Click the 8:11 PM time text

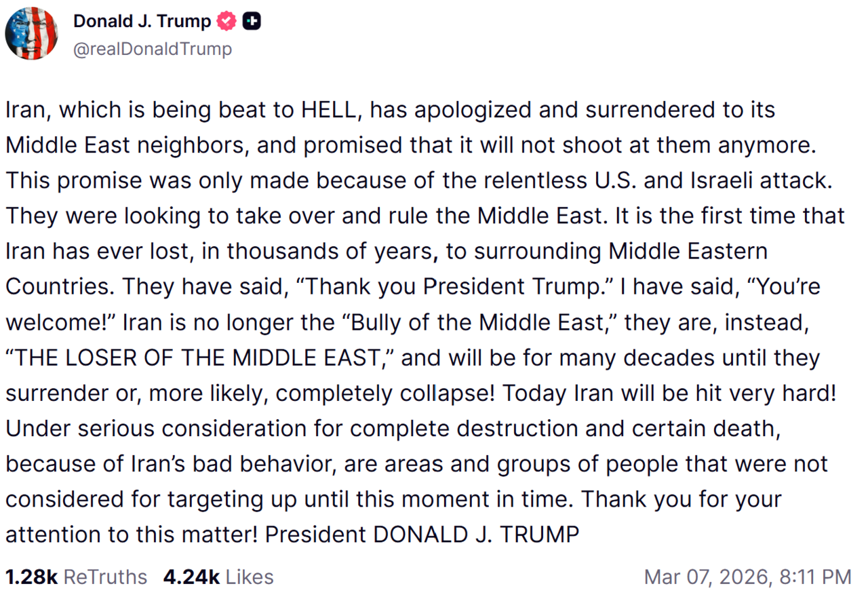coord(814,577)
